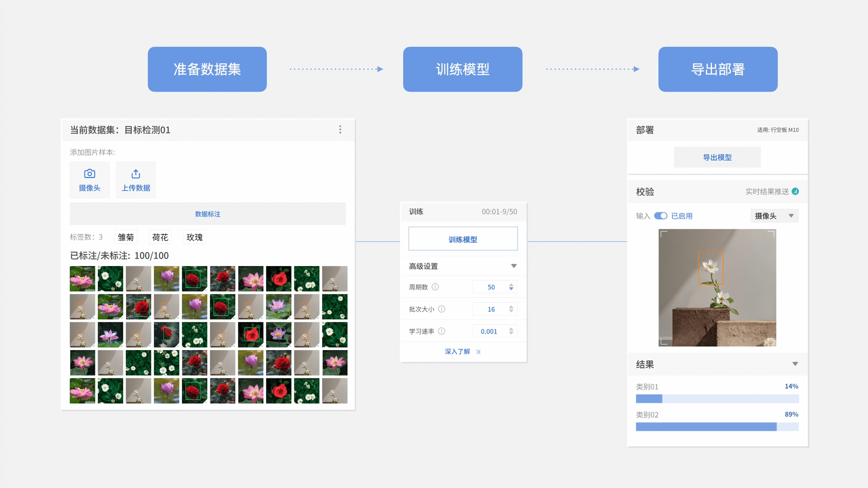Click the 训练模型 button in training panel
The image size is (868, 488).
[462, 239]
